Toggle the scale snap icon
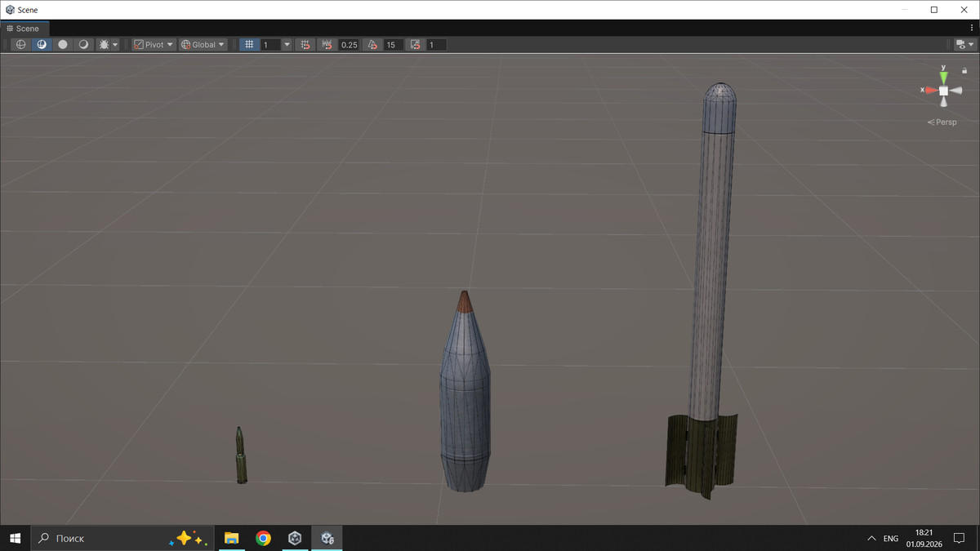The image size is (980, 551). (x=416, y=45)
